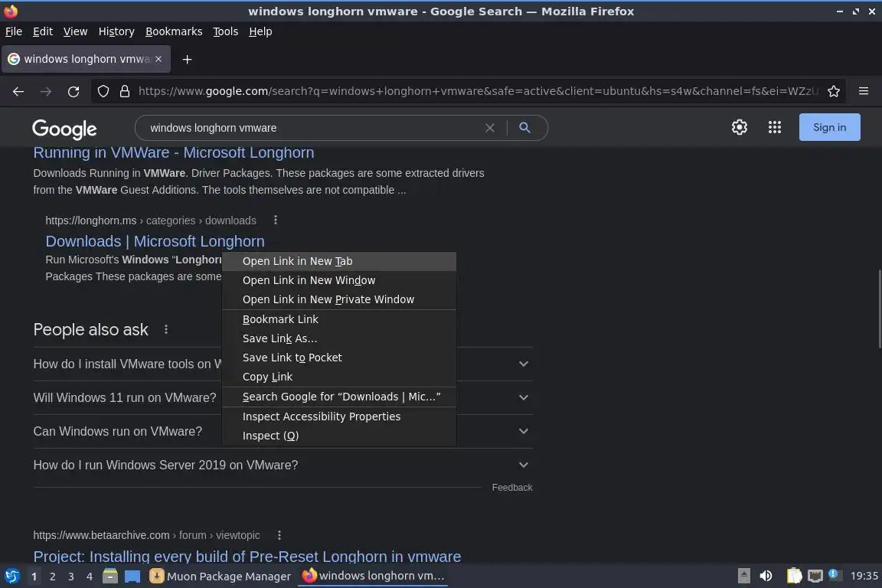Close the windows longhorn vmware tab
882x588 pixels.
point(158,59)
